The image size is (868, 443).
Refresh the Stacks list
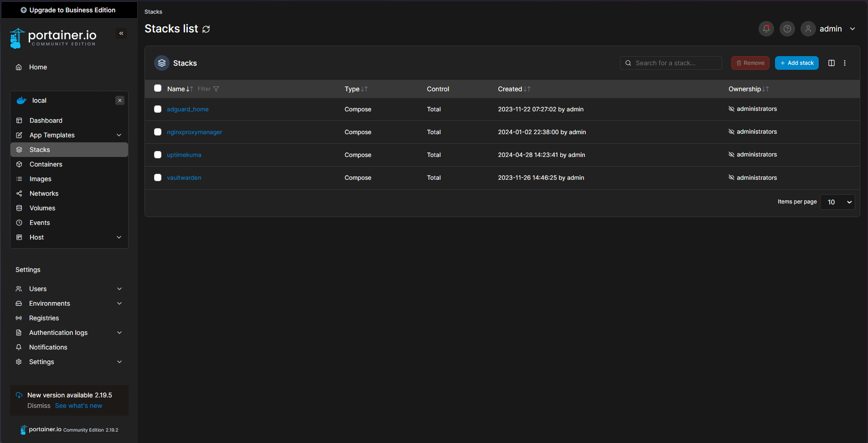click(206, 29)
